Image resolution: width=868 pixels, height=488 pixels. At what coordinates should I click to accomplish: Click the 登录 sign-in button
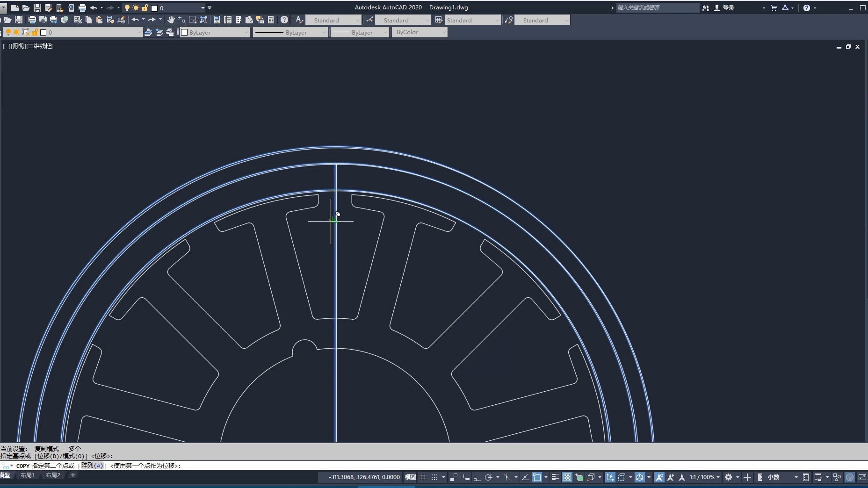[x=729, y=8]
